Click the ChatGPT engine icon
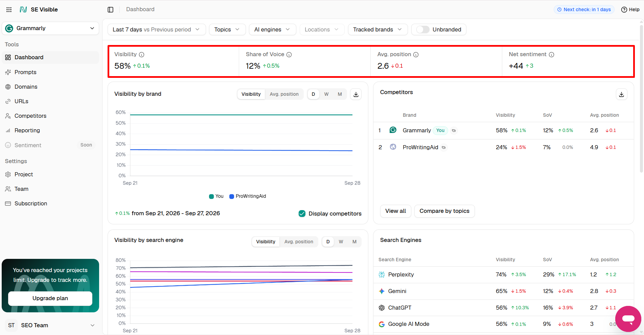This screenshot has height=335, width=644. [x=382, y=308]
